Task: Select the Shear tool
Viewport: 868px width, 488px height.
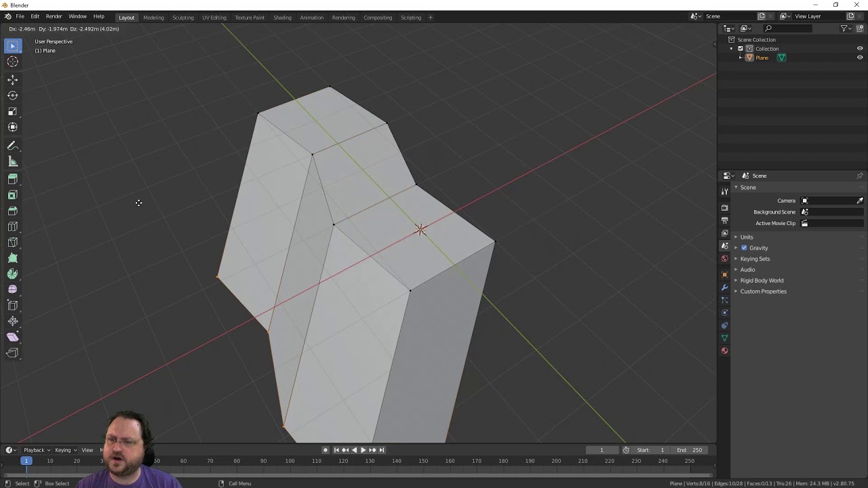Action: coord(12,337)
